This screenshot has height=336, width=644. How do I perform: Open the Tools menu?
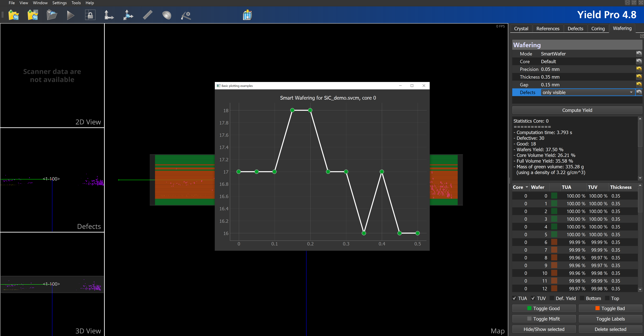[76, 3]
